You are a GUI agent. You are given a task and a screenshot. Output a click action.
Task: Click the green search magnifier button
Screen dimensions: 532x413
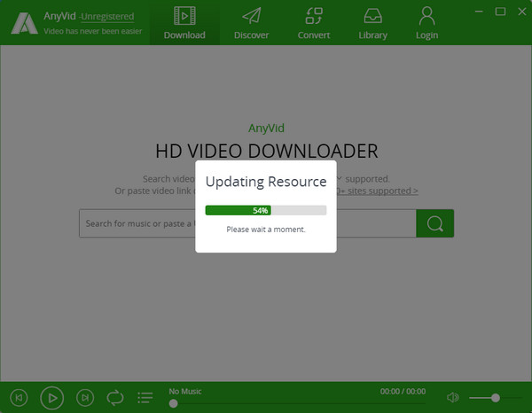(x=435, y=223)
